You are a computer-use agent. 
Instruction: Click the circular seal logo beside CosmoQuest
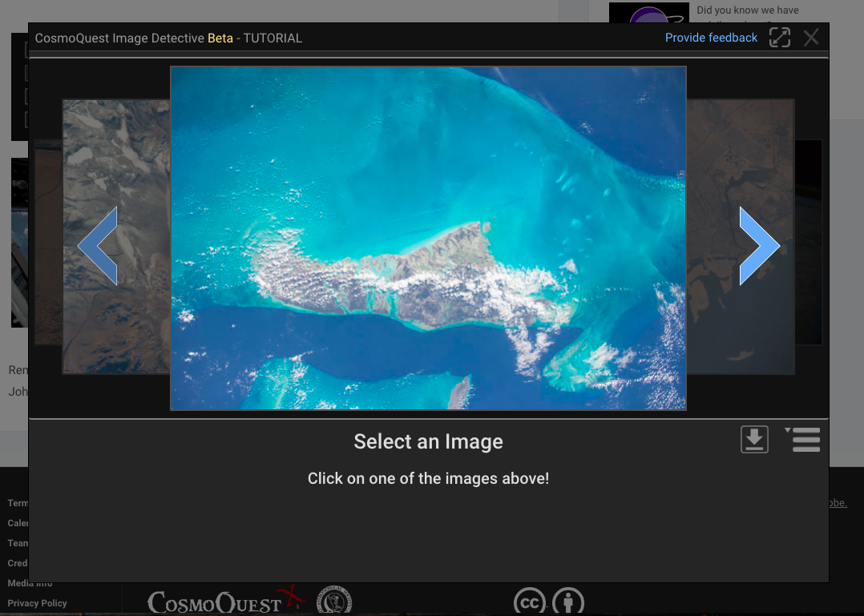coord(334,601)
